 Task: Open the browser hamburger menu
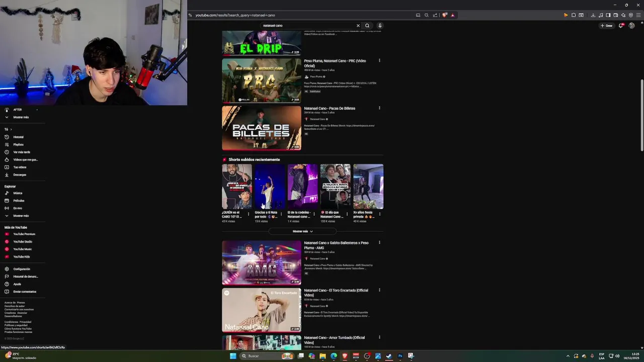click(638, 15)
